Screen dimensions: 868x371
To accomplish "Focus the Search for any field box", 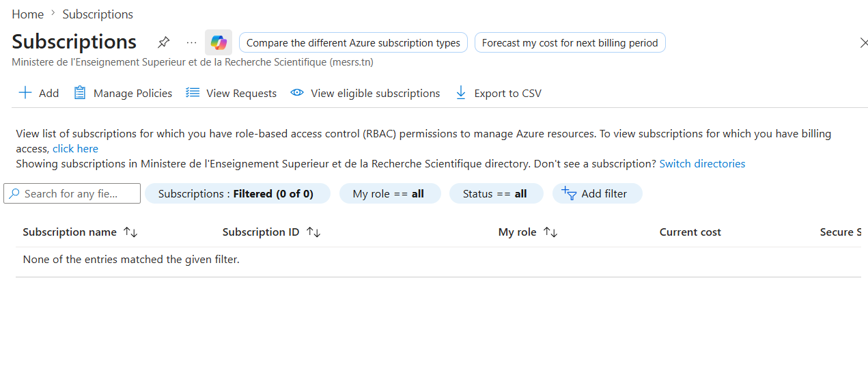I will tap(72, 193).
